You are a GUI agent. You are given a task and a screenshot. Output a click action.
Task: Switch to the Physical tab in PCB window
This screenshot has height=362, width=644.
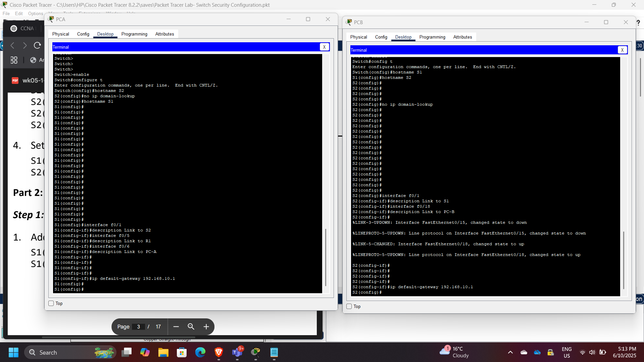click(358, 37)
